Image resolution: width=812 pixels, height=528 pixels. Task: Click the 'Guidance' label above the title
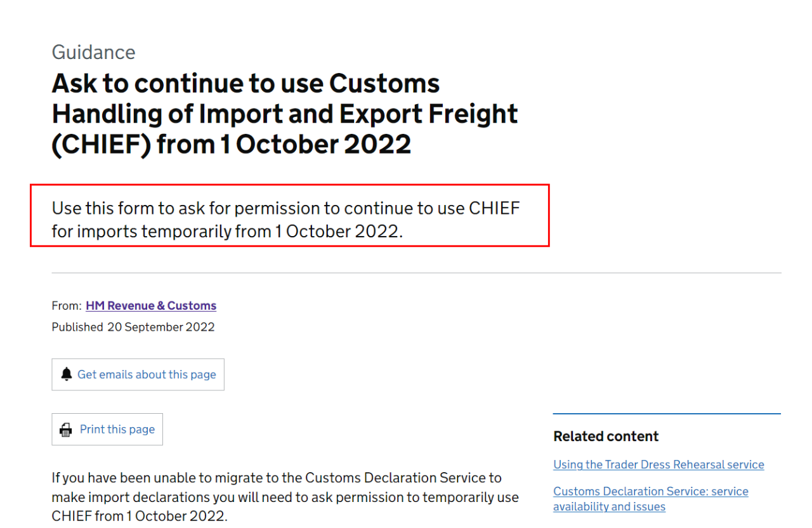coord(93,52)
